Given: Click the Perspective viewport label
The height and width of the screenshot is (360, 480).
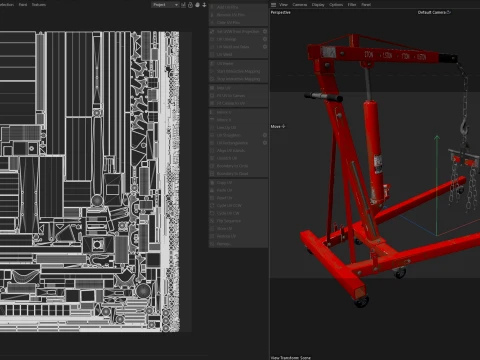Looking at the screenshot, I should coord(281,12).
